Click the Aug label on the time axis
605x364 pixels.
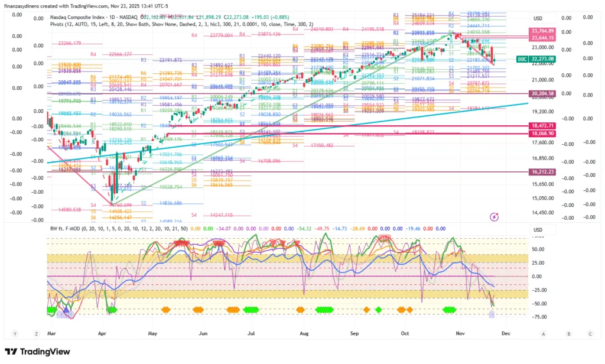point(303,333)
